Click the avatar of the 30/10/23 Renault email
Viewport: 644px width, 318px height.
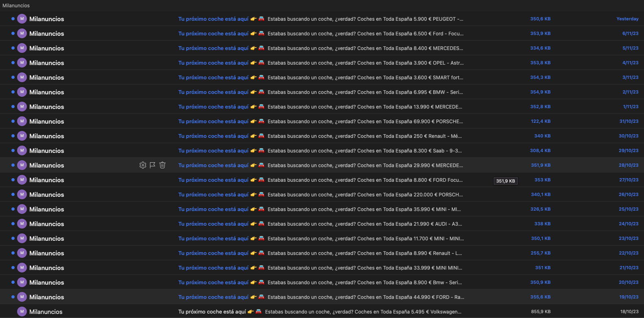pyautogui.click(x=22, y=136)
